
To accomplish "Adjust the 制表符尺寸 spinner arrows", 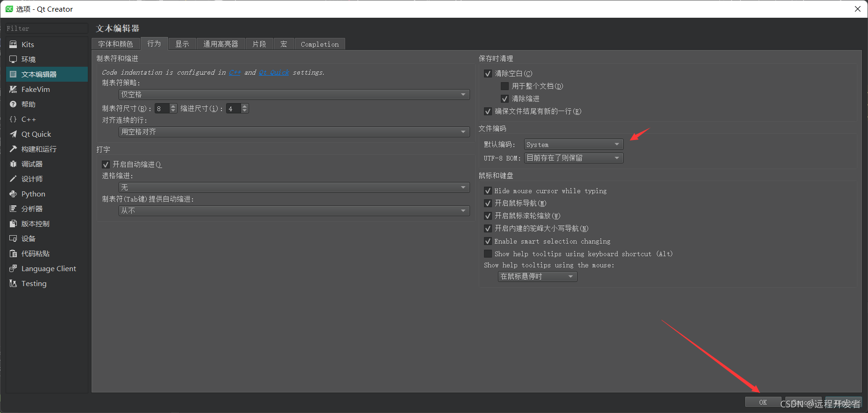I will click(x=173, y=109).
